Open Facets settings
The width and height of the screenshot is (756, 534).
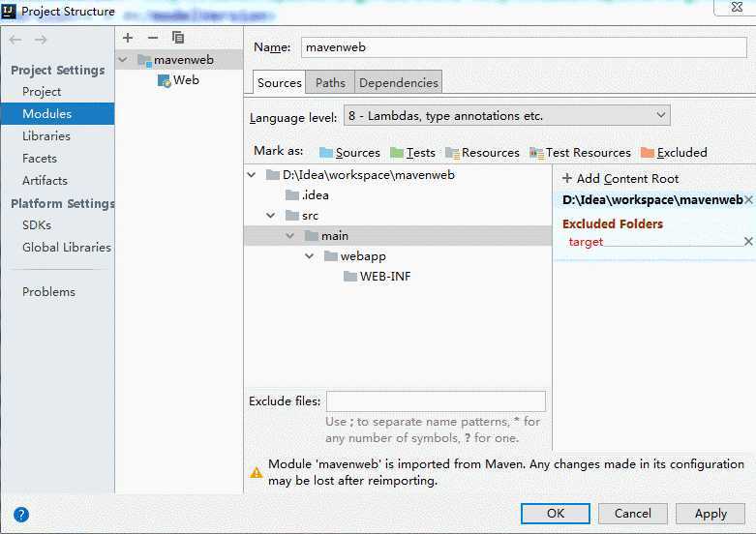pos(40,158)
